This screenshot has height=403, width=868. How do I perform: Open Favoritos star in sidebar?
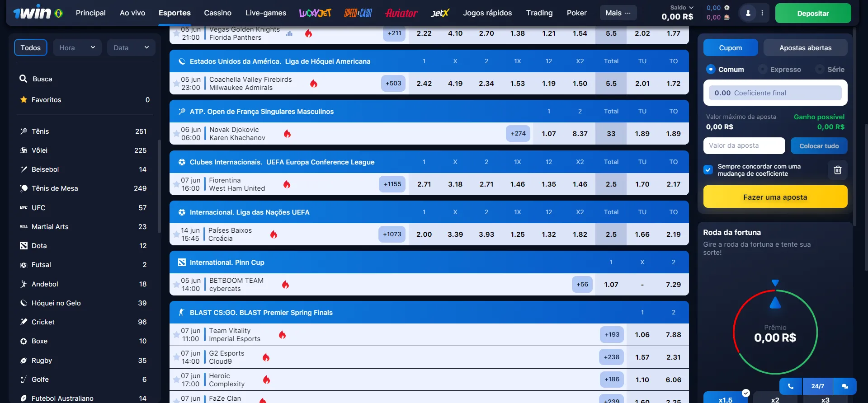[24, 99]
